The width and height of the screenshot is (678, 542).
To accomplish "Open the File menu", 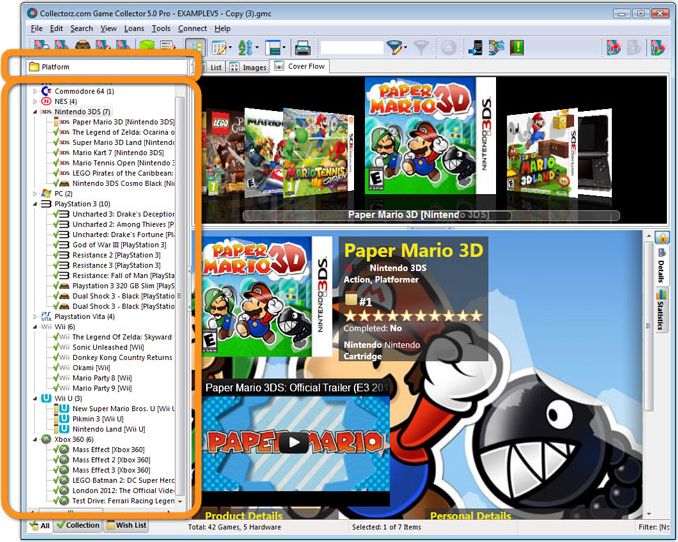I will point(37,29).
